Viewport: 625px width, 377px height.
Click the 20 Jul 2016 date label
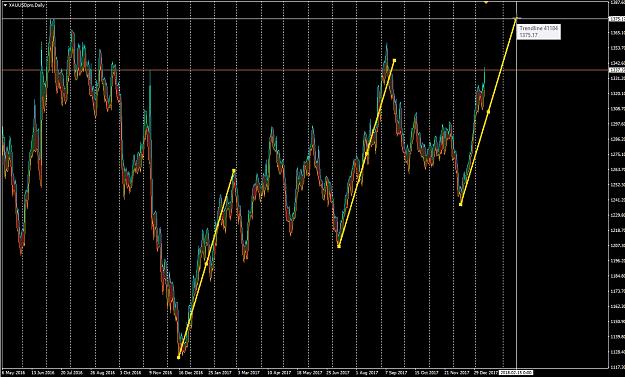tap(72, 373)
